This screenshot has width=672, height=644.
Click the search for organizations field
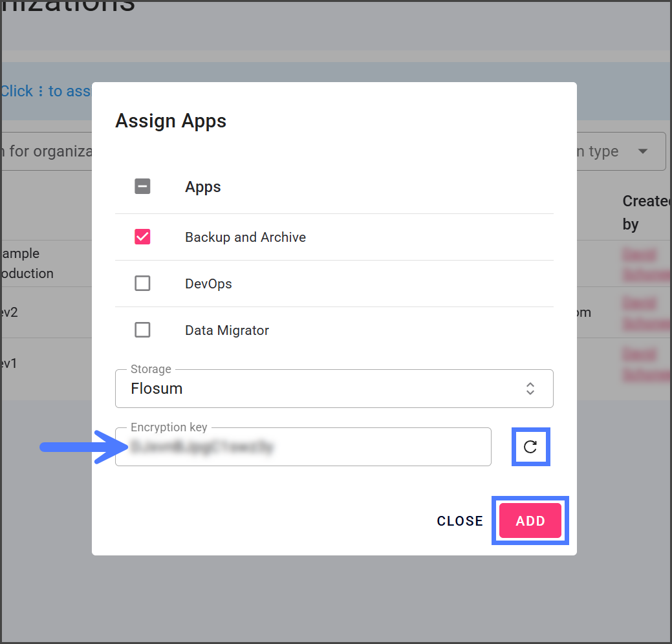(47, 151)
